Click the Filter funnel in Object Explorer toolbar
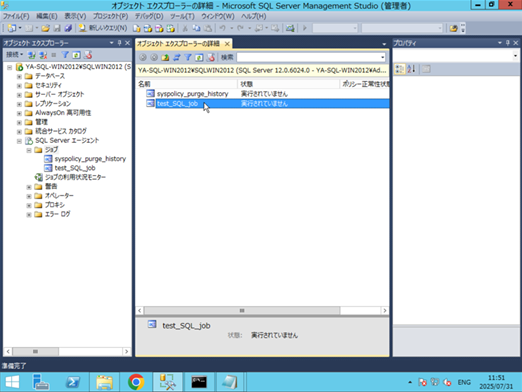The height and width of the screenshot is (392, 522). click(x=65, y=55)
